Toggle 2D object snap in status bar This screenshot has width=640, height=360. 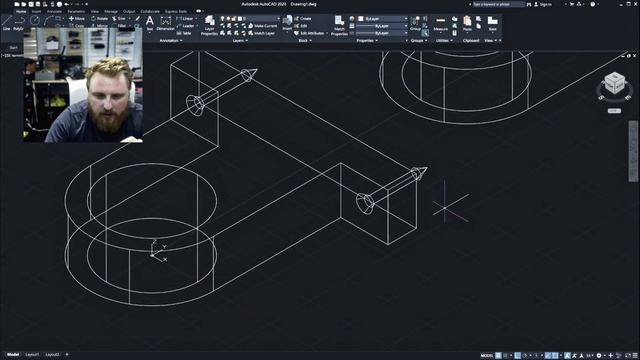click(x=555, y=356)
